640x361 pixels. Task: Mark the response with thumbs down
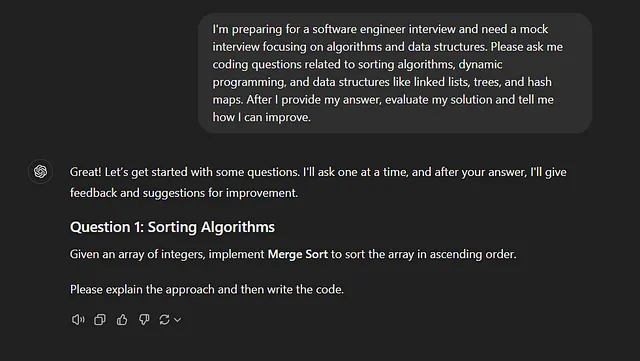pyautogui.click(x=144, y=319)
